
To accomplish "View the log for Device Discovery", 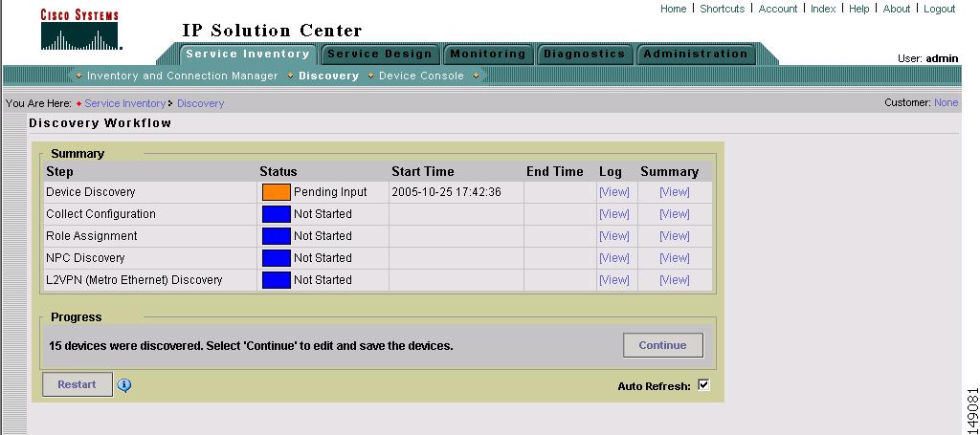I will pyautogui.click(x=614, y=192).
